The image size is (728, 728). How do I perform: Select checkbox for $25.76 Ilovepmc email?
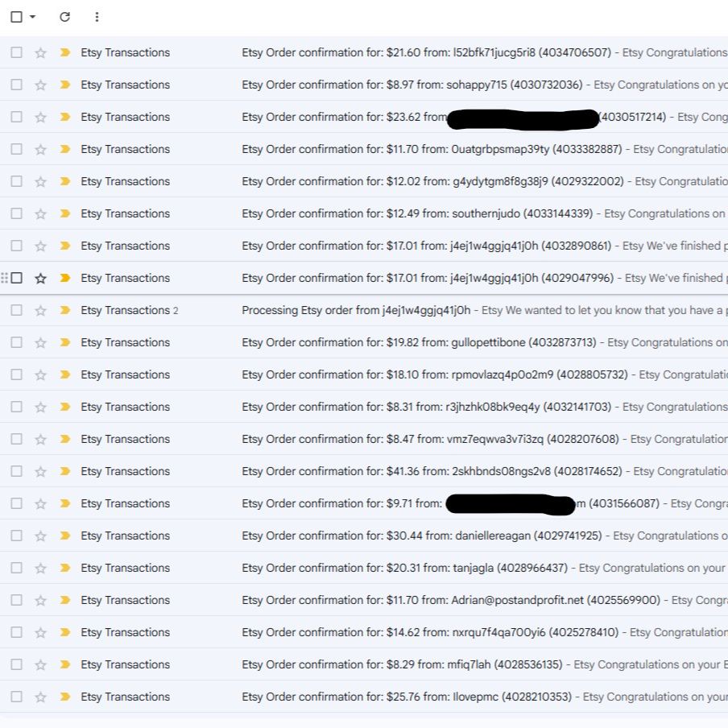pyautogui.click(x=17, y=697)
